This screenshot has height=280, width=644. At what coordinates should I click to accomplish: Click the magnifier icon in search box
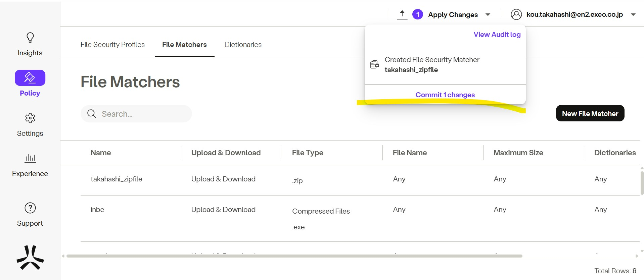coord(92,114)
